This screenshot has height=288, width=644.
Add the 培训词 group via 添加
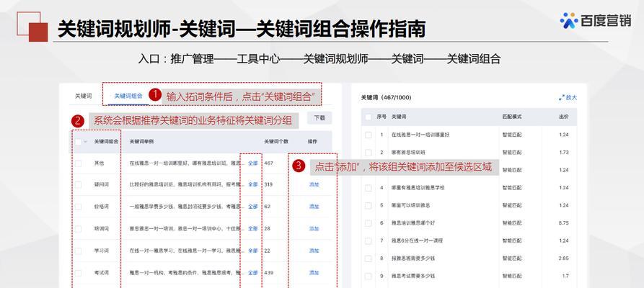(314, 228)
